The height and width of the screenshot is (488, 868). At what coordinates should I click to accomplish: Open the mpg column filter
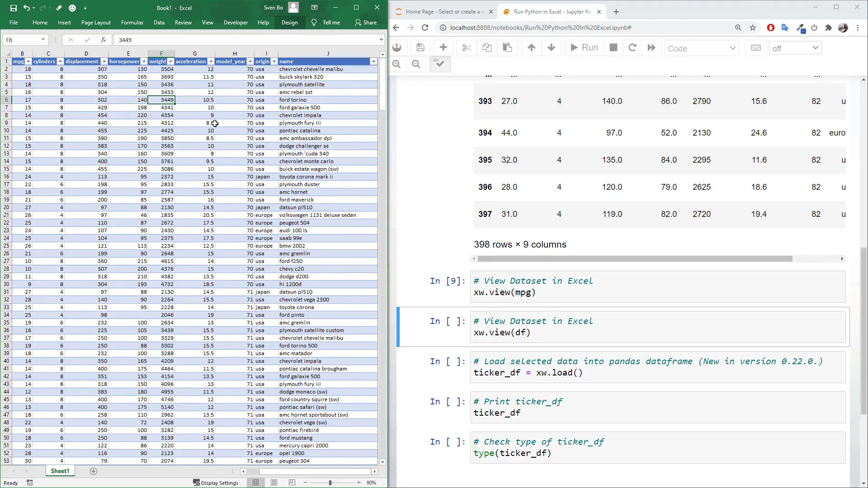coord(28,61)
